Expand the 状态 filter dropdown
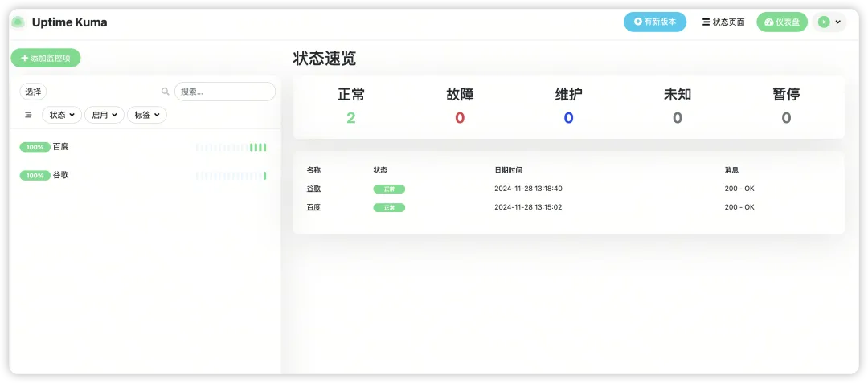The width and height of the screenshot is (868, 383). pos(62,115)
